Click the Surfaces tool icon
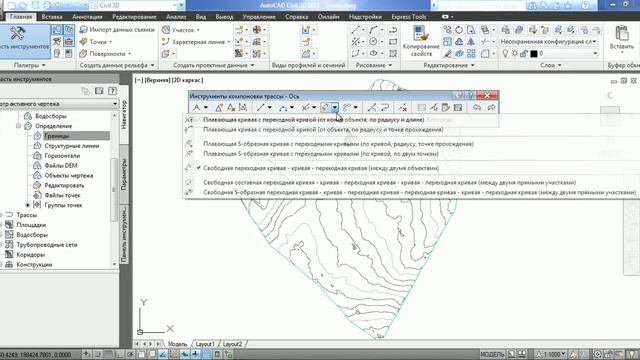Screen dimensions: 640x360 pos(84,53)
